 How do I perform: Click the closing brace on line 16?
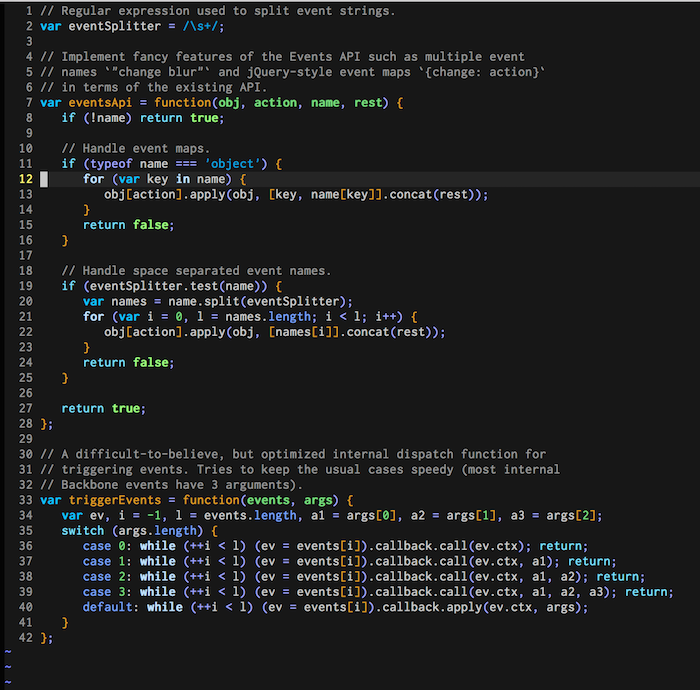coord(65,241)
